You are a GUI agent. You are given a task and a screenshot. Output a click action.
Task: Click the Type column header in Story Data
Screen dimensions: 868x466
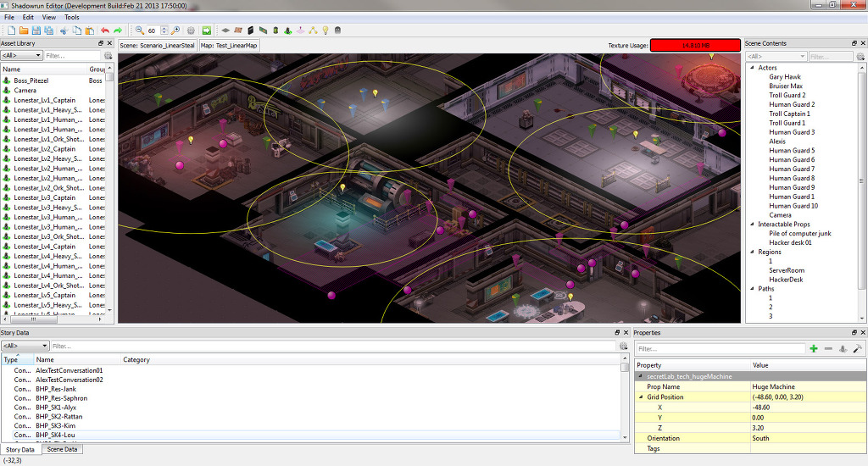[17, 360]
